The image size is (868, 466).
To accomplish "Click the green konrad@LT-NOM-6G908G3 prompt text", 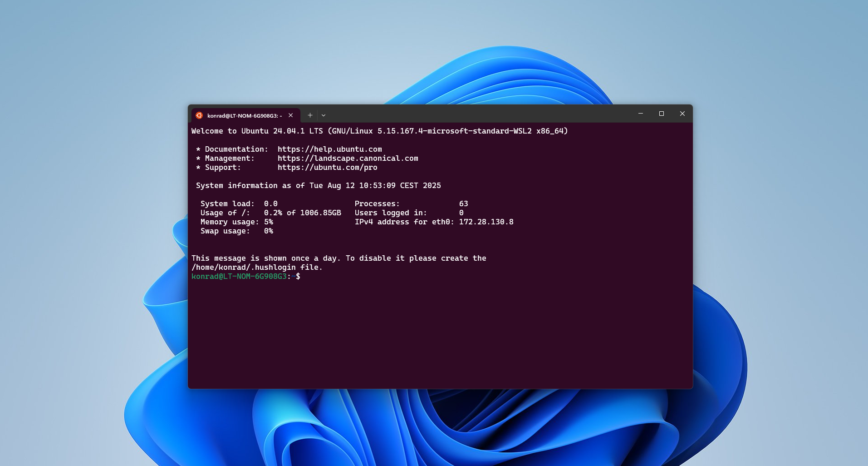I will [x=239, y=276].
